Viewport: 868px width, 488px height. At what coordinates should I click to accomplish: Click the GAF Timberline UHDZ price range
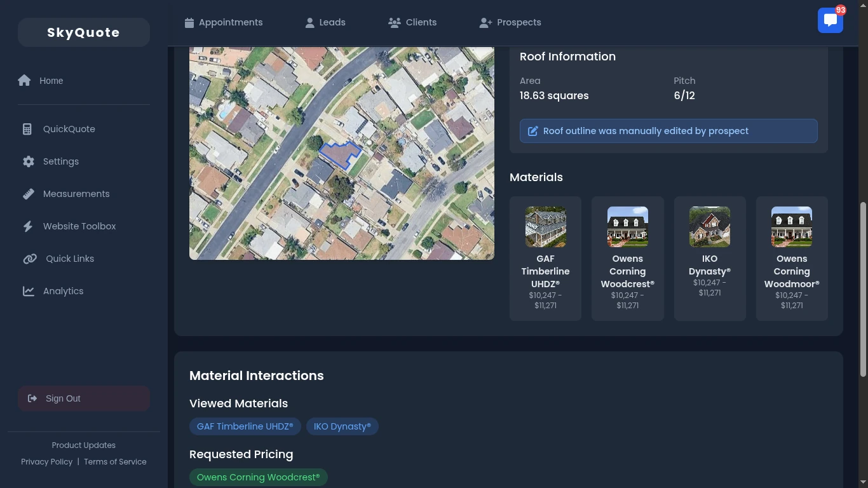point(546,301)
